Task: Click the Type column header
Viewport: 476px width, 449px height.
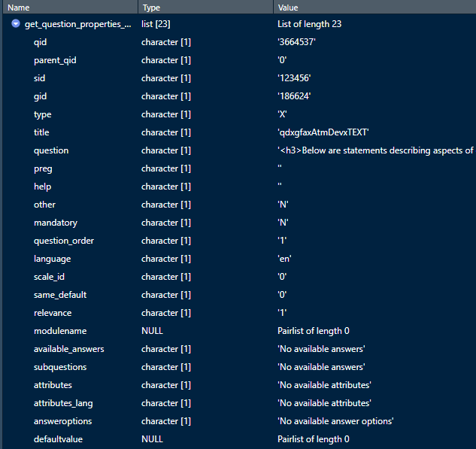Action: (x=152, y=7)
